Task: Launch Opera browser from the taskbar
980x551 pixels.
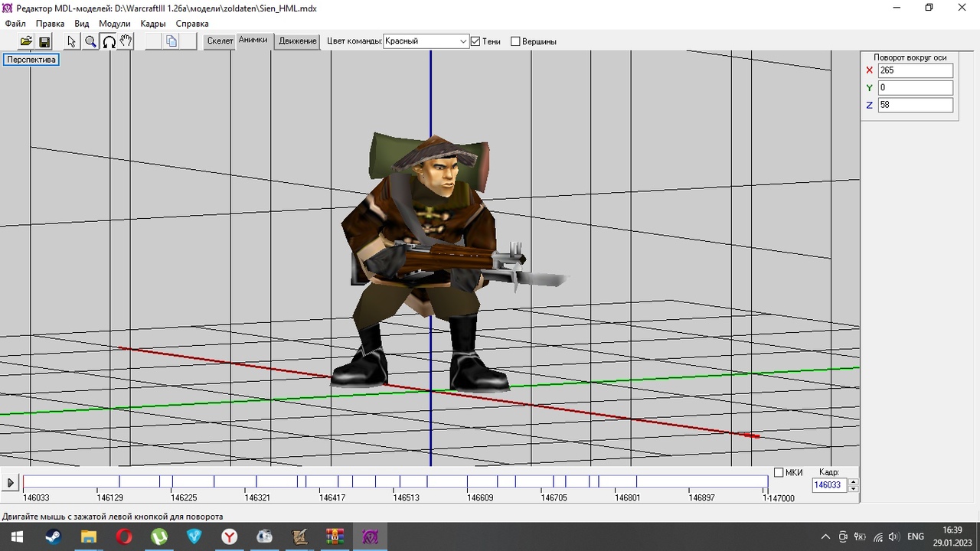Action: pos(124,536)
